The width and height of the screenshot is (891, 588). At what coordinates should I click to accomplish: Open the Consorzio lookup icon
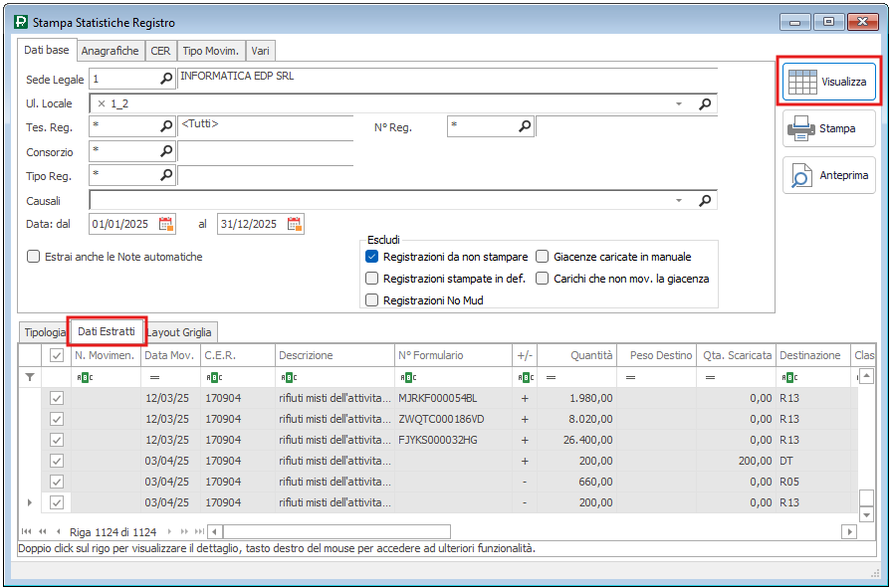click(x=166, y=151)
